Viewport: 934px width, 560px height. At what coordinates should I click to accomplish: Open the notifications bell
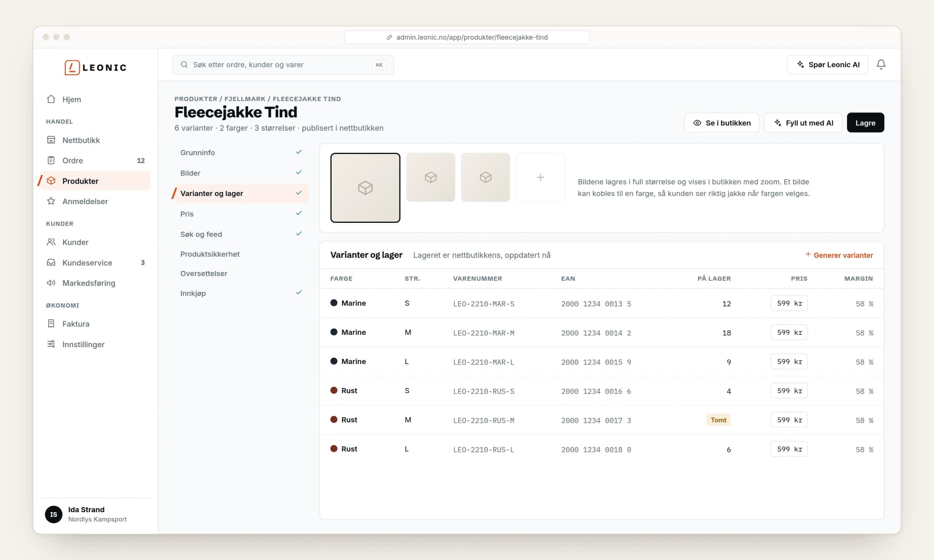click(881, 65)
